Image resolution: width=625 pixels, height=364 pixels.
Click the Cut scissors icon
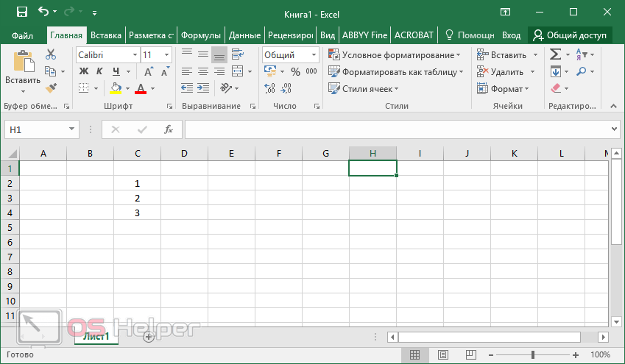(x=51, y=54)
